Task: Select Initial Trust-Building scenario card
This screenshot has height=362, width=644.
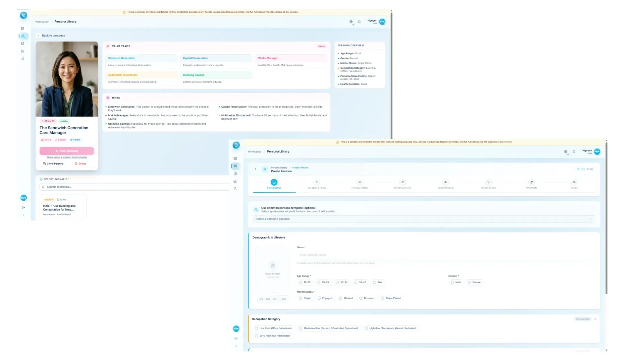Action: (63, 207)
